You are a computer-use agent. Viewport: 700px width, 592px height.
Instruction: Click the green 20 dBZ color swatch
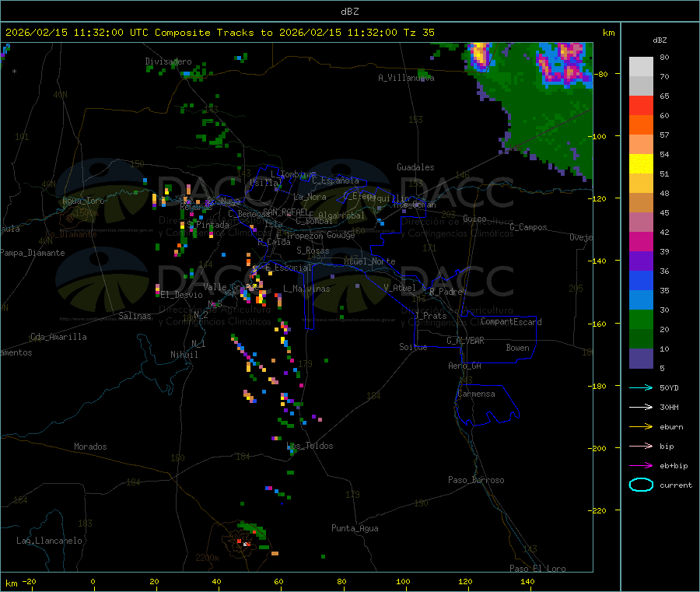point(641,319)
